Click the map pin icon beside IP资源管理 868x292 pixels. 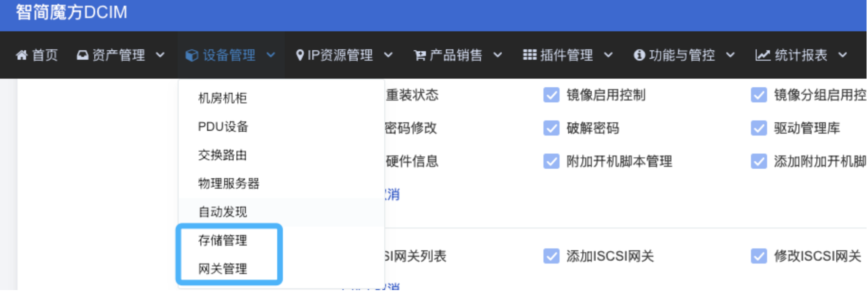(299, 55)
